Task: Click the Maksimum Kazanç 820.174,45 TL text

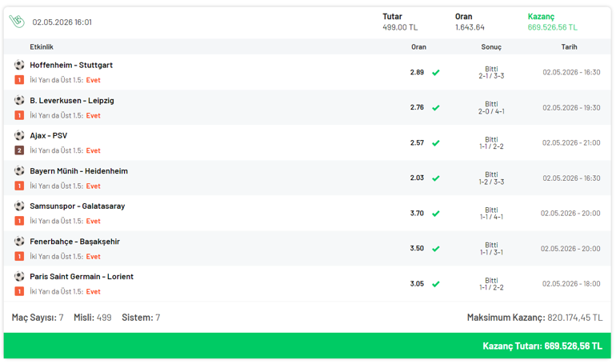Action: (534, 318)
